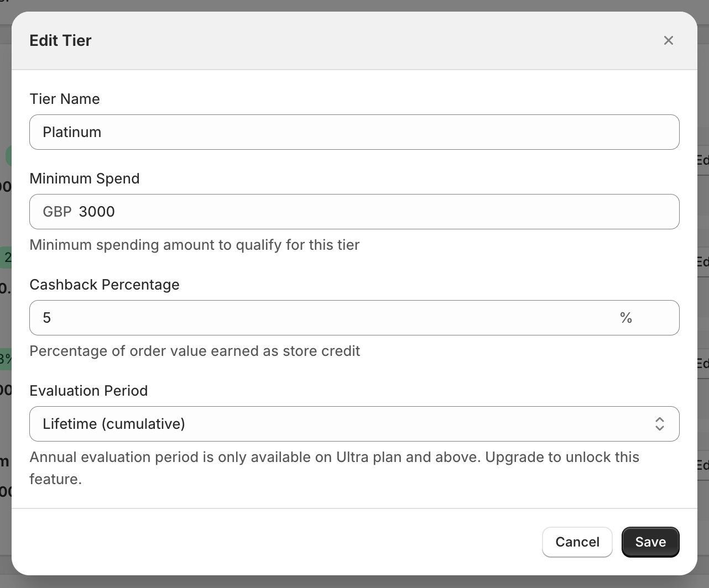Click the GBP currency prefix
The height and width of the screenshot is (588, 709).
pos(57,212)
